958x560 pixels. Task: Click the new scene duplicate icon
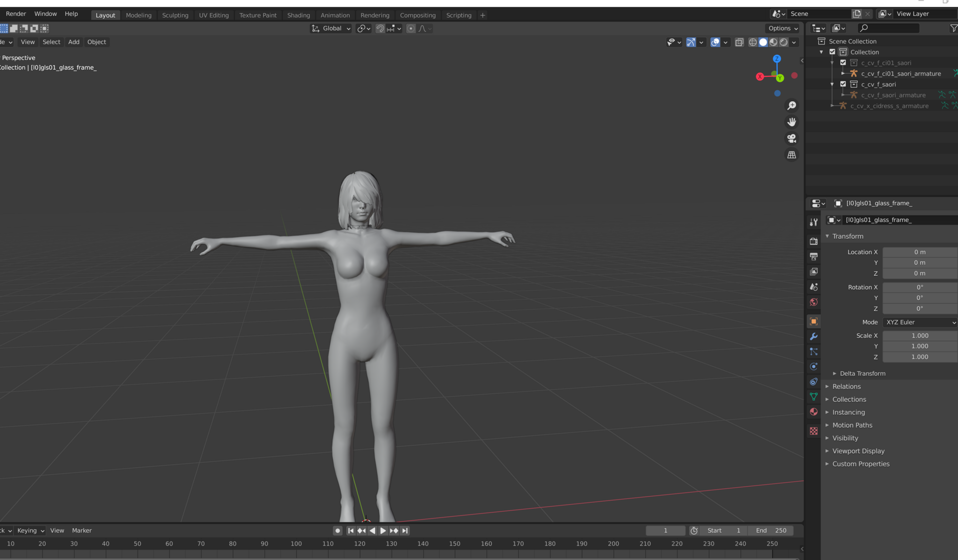coord(857,14)
